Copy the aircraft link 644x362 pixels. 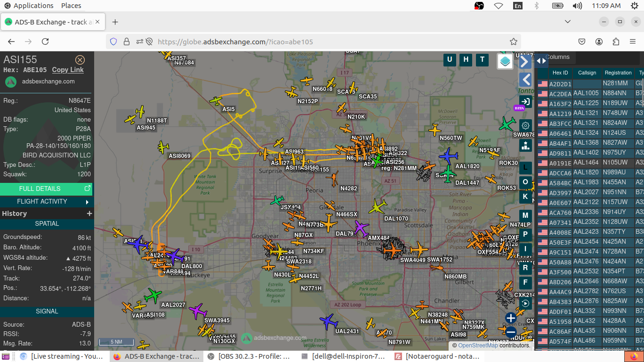(x=68, y=70)
